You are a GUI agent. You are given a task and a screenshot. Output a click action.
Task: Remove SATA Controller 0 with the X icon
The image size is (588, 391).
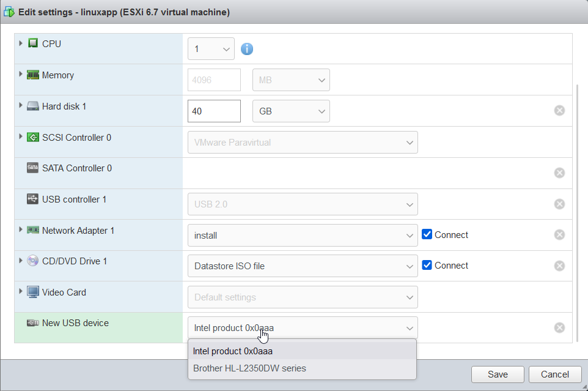pos(559,173)
